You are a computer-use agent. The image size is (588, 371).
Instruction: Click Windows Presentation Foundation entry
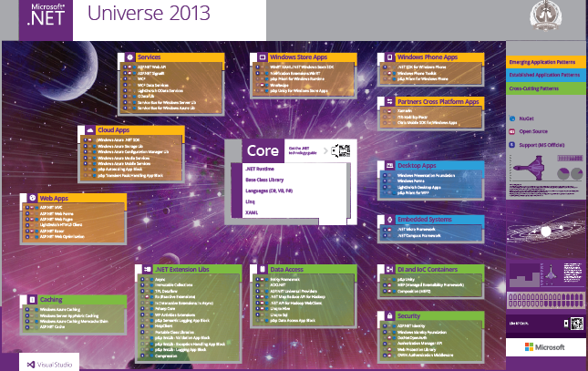pos(426,175)
